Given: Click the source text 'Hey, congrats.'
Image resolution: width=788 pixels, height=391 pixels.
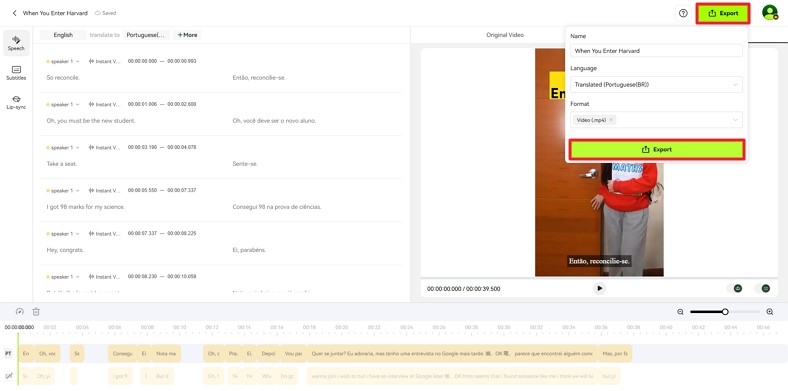Looking at the screenshot, I should 65,250.
